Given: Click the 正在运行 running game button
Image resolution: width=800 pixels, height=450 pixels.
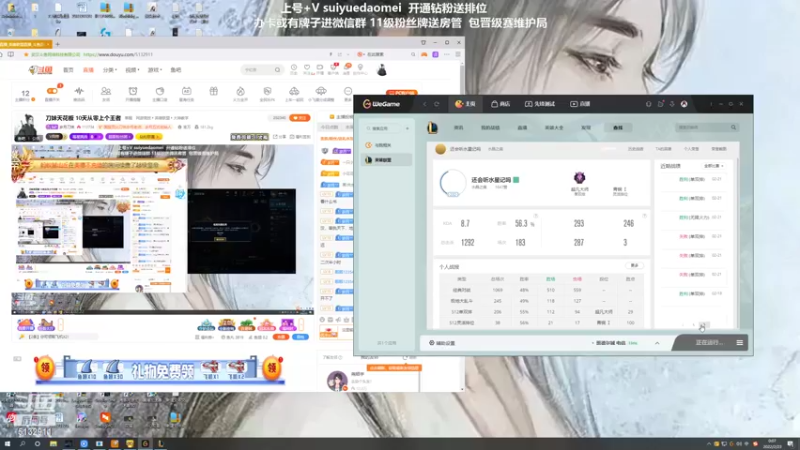Looking at the screenshot, I should pos(709,342).
